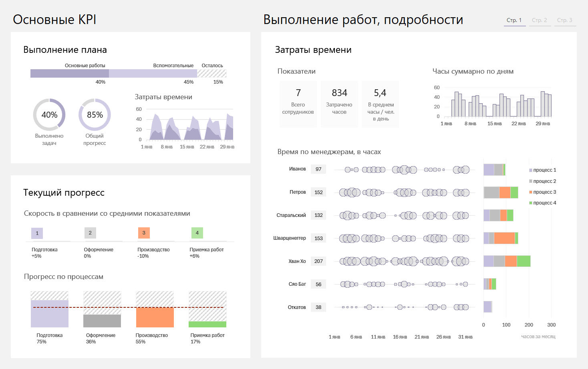The height and width of the screenshot is (369, 588).
Task: Click the Иванов hours value 97
Action: coord(318,169)
